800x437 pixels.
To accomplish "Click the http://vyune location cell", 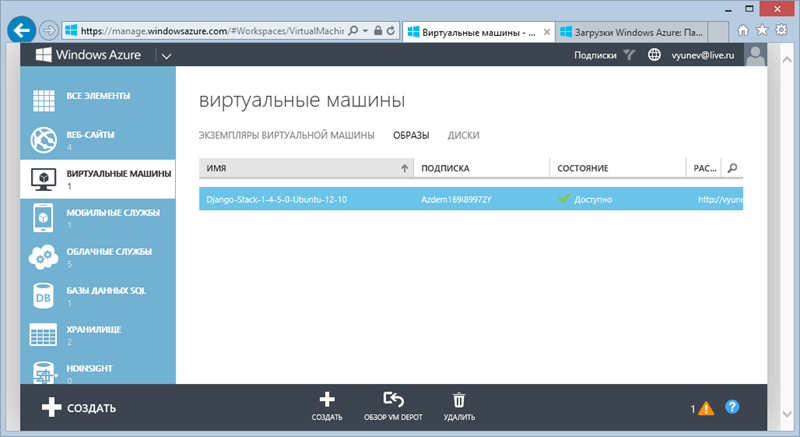I will (x=720, y=199).
